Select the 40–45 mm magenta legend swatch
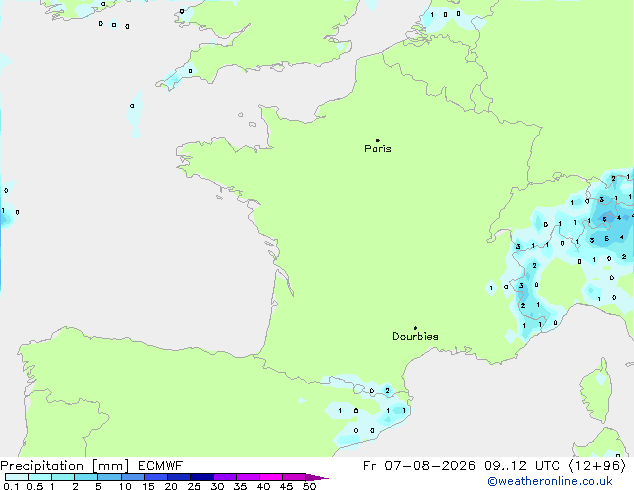634x490 pixels. click(271, 477)
